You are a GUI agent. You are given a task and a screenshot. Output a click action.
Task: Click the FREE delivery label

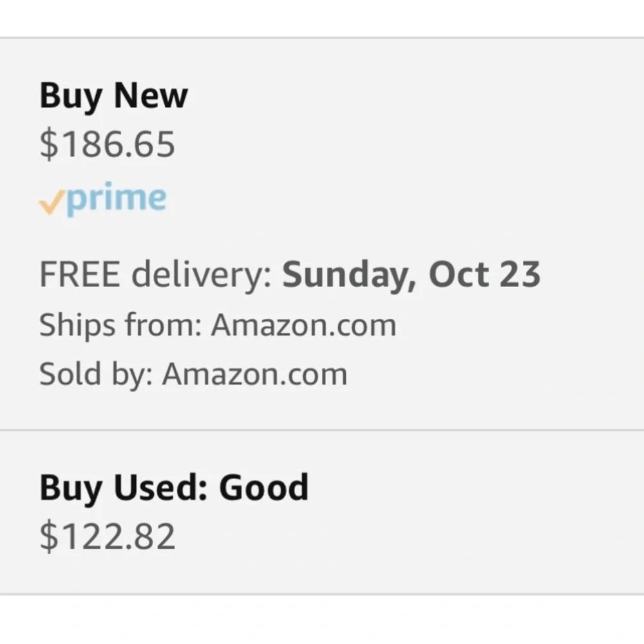[155, 274]
